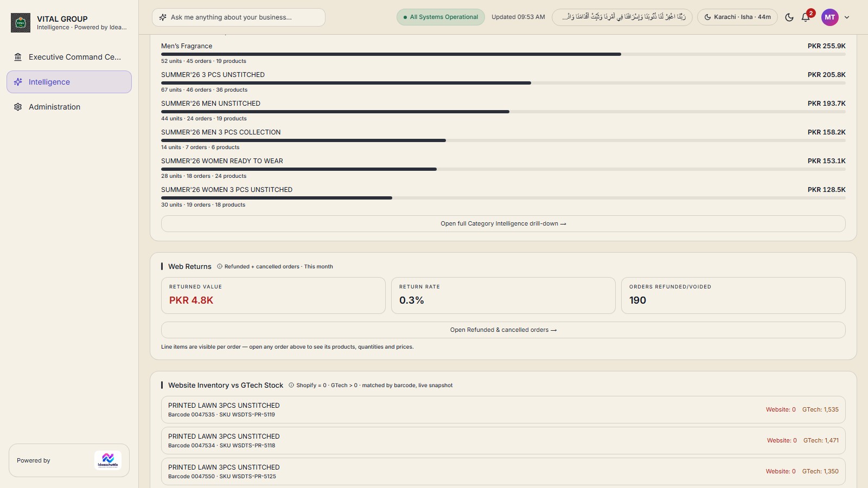Open inventory row with barcode 0047550
The width and height of the screenshot is (868, 488).
tap(503, 471)
